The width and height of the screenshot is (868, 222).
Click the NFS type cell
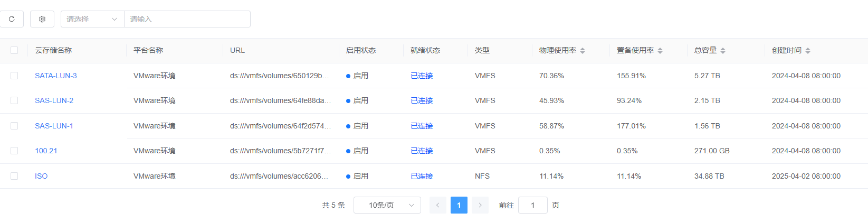click(482, 176)
